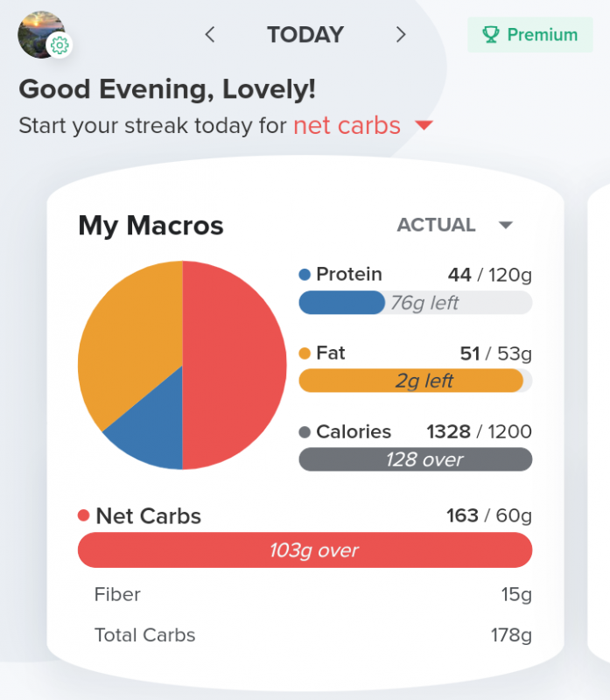
Task: Go to next day arrow
Action: tap(401, 35)
